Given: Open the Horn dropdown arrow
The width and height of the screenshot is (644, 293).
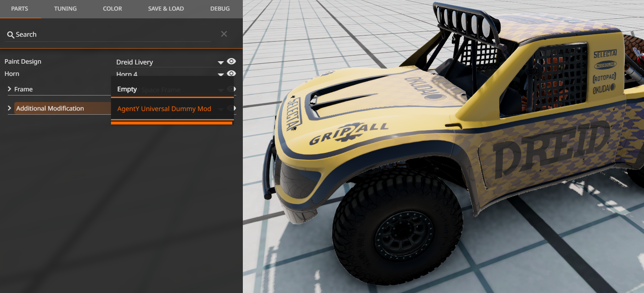Looking at the screenshot, I should (x=220, y=74).
